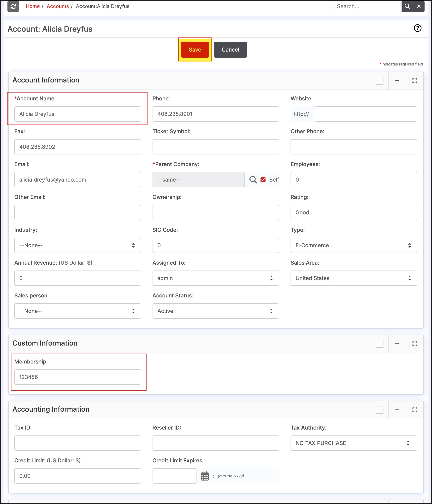
Task: Tick the Account Information header checkbox
Action: (379, 81)
